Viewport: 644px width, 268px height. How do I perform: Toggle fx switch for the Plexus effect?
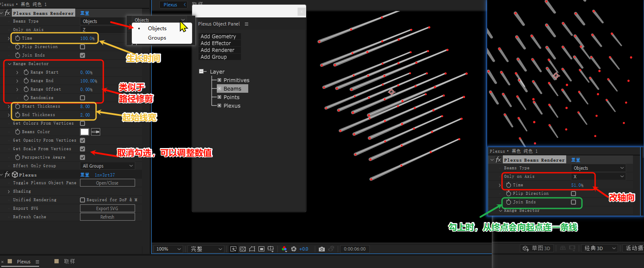coord(7,175)
